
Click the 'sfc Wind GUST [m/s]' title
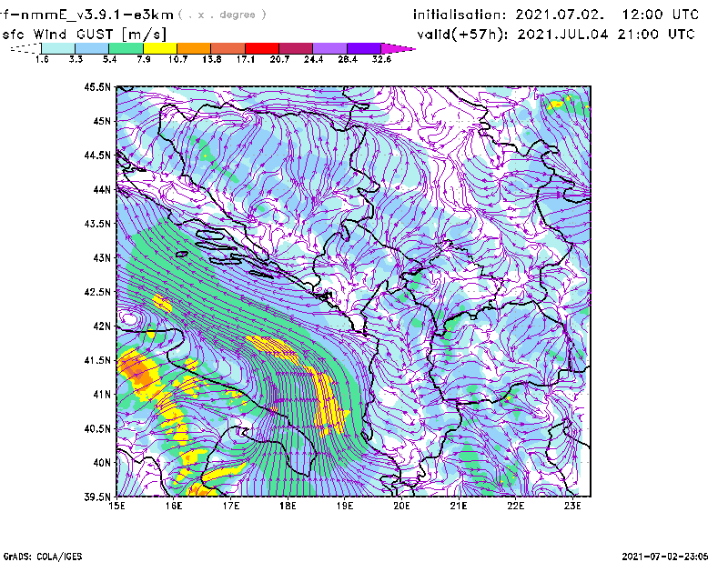click(84, 35)
